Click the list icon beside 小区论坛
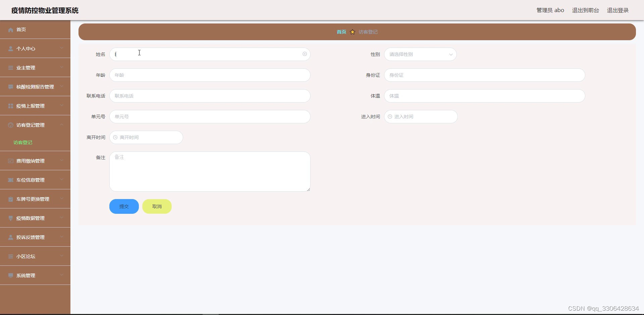 [11, 257]
